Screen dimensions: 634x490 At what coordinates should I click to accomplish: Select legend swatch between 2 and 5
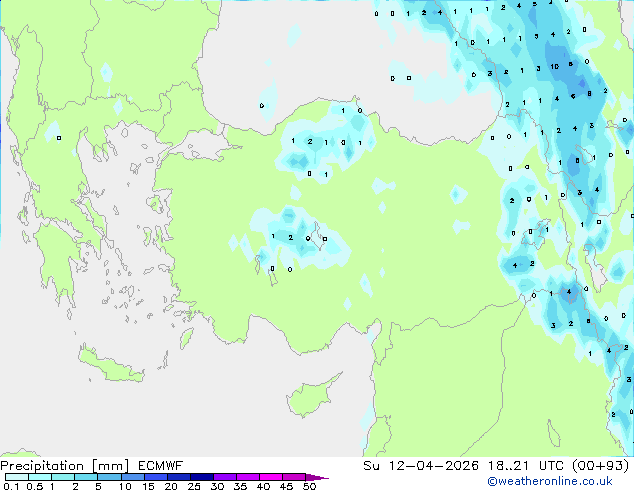click(x=86, y=477)
